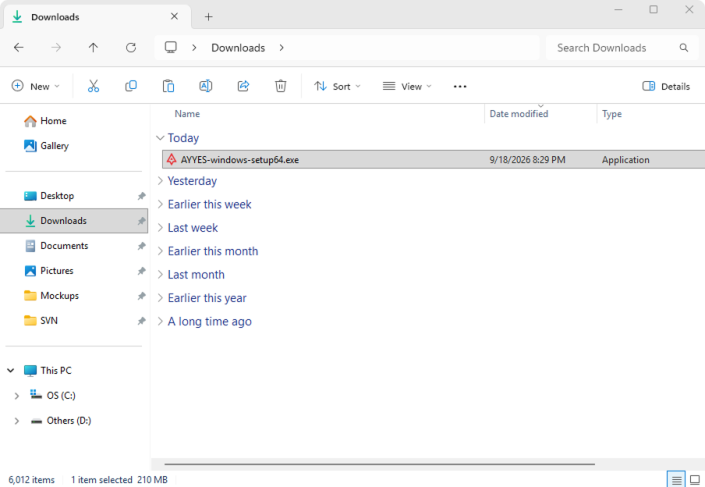This screenshot has height=487, width=705.
Task: Close the Downloads tab
Action: [x=174, y=17]
